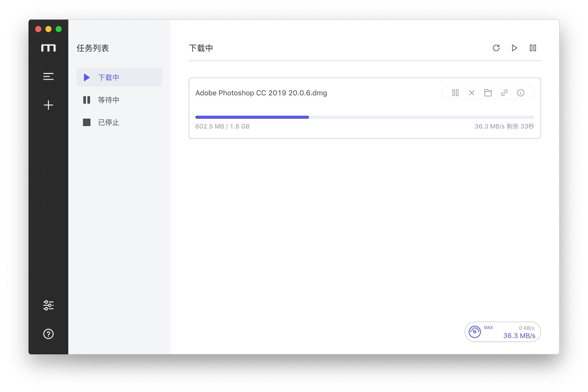The width and height of the screenshot is (588, 392).
Task: Click the download progress bar
Action: [x=364, y=117]
